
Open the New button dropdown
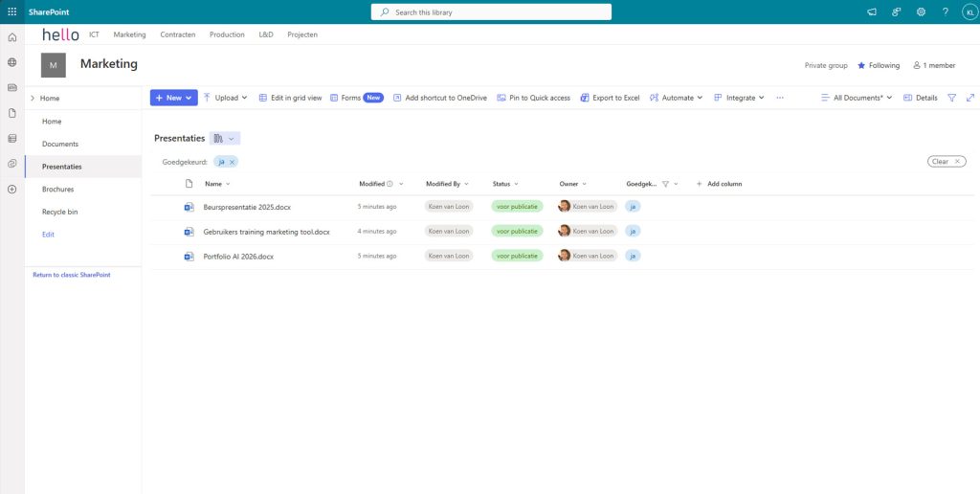(x=174, y=98)
